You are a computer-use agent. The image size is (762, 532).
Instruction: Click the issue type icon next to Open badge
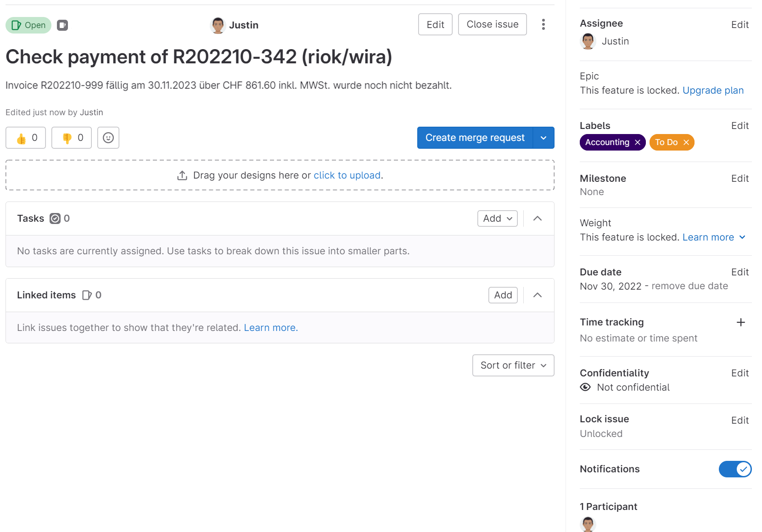[x=62, y=25]
